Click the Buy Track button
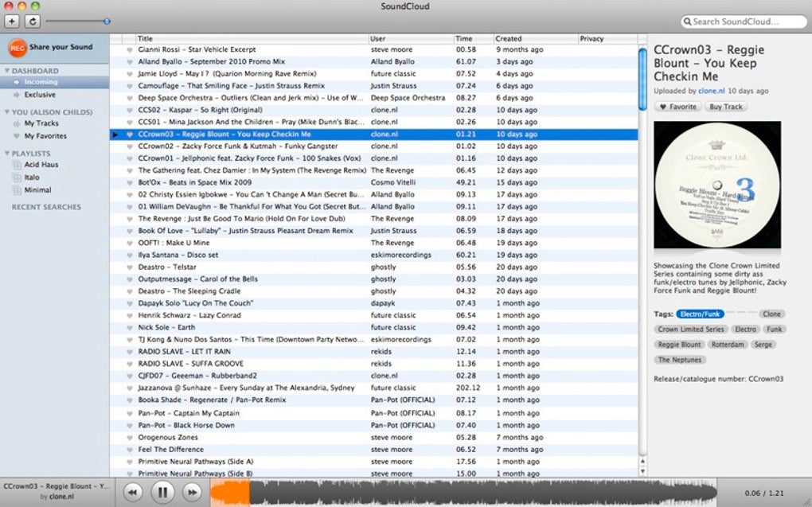The image size is (812, 507). (725, 107)
